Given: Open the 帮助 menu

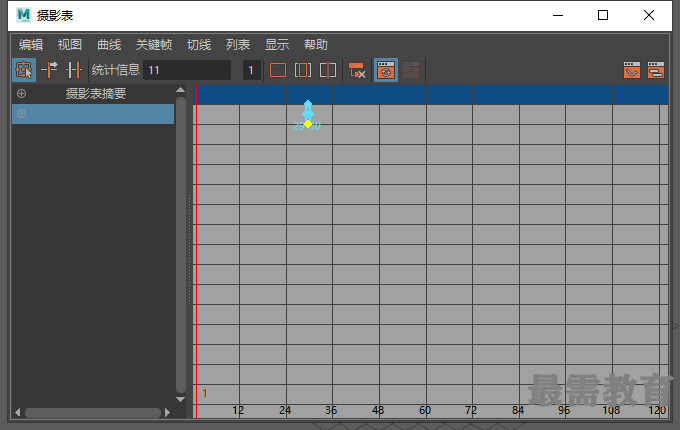Looking at the screenshot, I should [x=316, y=45].
